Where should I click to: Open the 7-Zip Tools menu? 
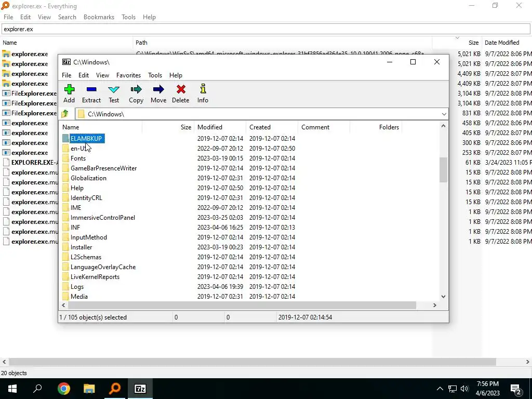[155, 75]
